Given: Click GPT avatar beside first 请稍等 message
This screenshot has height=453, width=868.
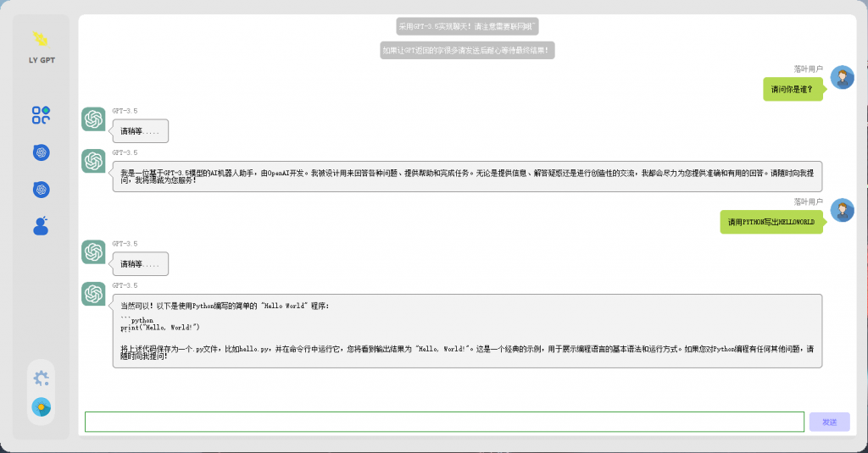Looking at the screenshot, I should [x=93, y=119].
